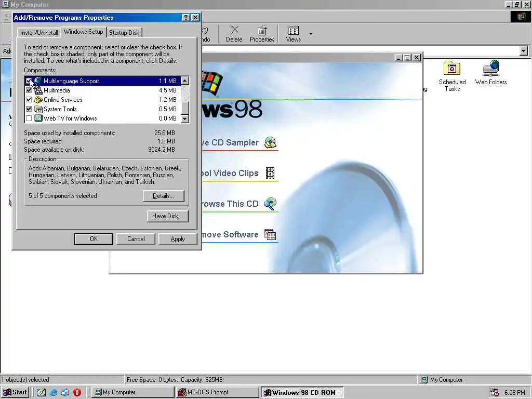This screenshot has width=532, height=399.
Task: Click the Multilanguage Support globe icon
Action: tap(38, 81)
